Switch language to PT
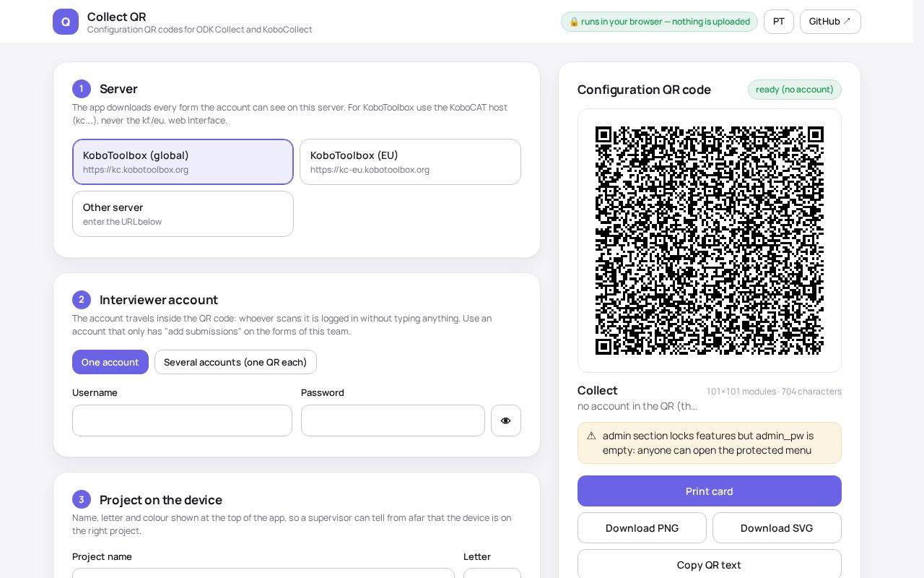 pyautogui.click(x=779, y=22)
